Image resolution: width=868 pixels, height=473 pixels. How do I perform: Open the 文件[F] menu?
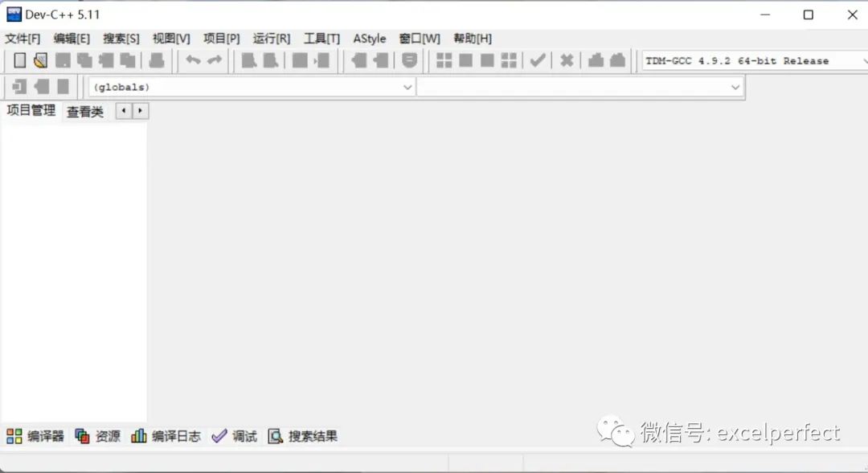tap(23, 39)
